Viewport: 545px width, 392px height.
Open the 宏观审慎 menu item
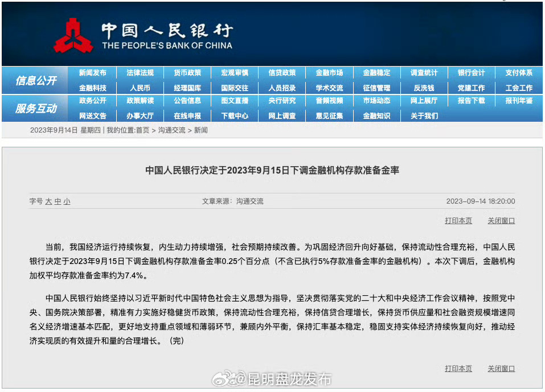[x=235, y=73]
